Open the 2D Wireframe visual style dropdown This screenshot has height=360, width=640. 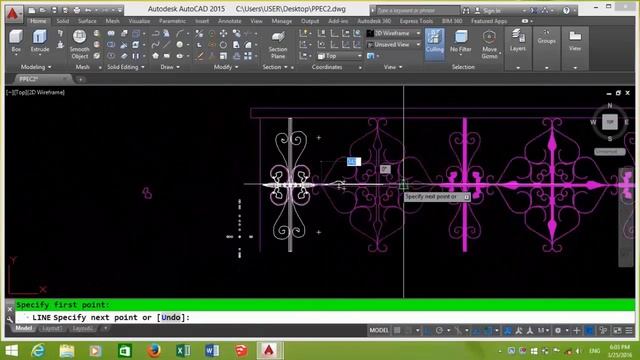pos(394,33)
